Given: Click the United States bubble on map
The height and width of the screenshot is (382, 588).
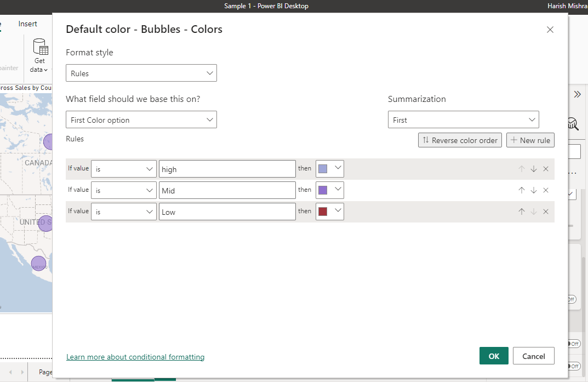Looking at the screenshot, I should [x=45, y=224].
